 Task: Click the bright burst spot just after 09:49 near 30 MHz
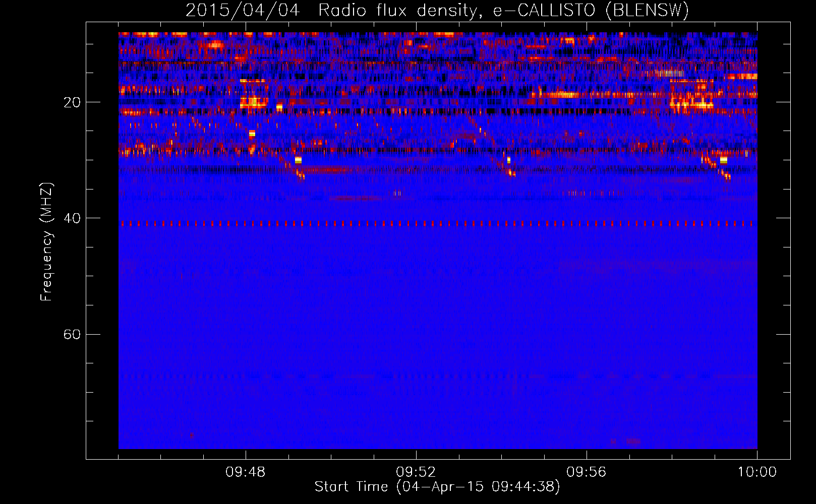pyautogui.click(x=298, y=160)
